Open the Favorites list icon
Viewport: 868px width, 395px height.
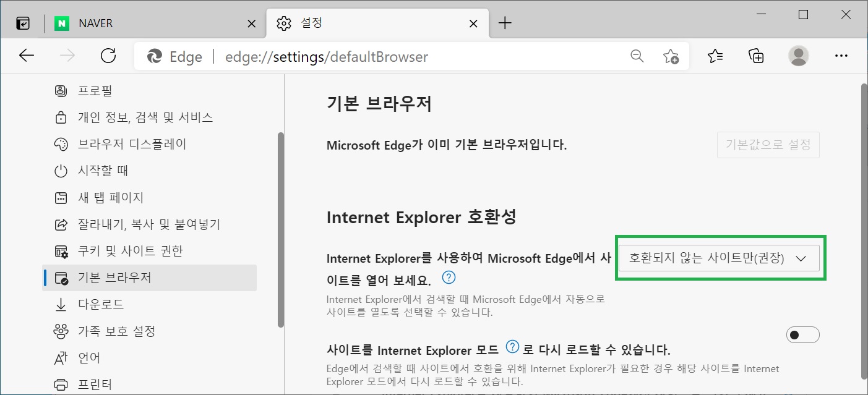tap(715, 56)
